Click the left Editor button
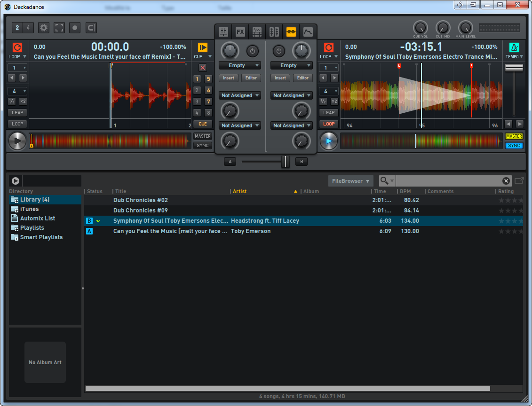Image resolution: width=532 pixels, height=406 pixels. click(x=251, y=78)
